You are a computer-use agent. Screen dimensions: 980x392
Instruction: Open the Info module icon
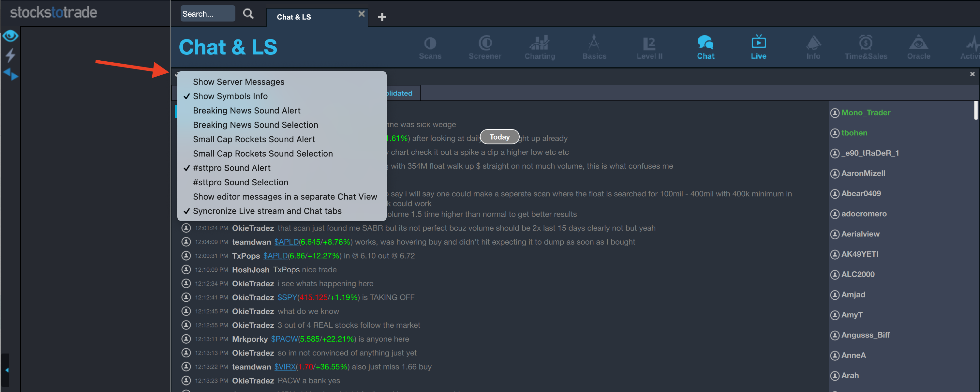tap(813, 48)
